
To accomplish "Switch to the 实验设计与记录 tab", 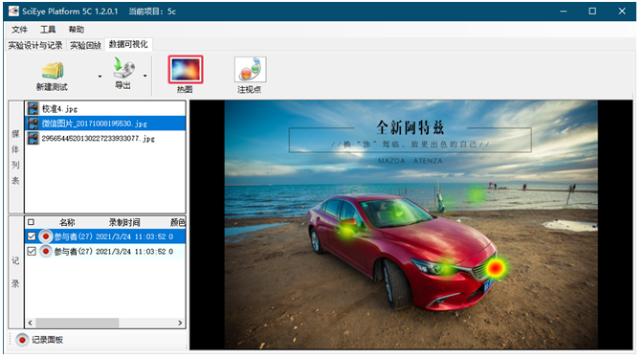I will point(35,45).
